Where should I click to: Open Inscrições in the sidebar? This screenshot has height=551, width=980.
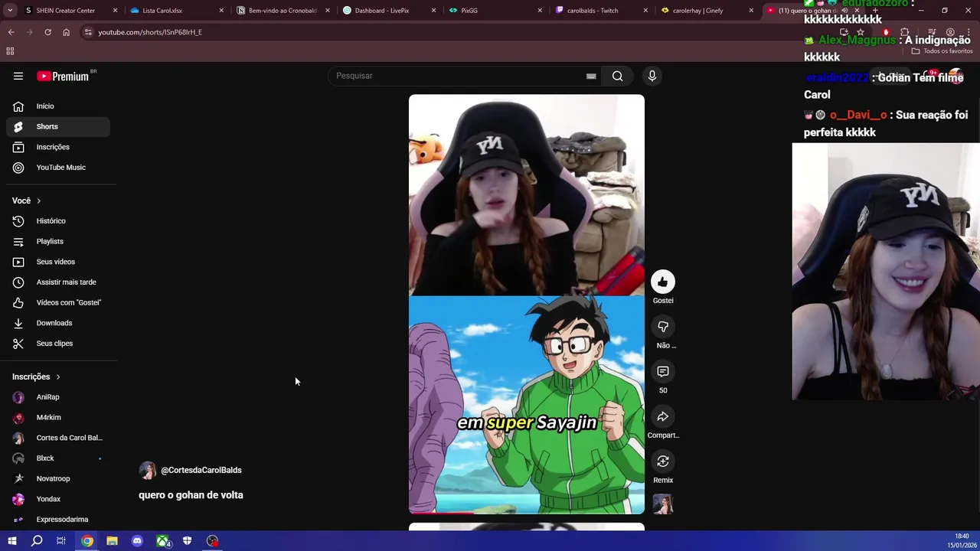tap(58, 147)
